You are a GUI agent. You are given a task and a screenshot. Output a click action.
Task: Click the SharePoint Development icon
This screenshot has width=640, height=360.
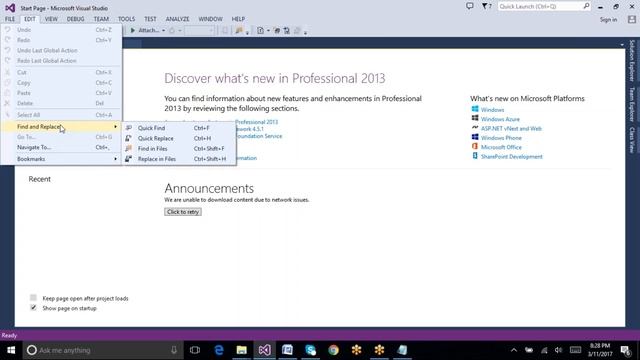(475, 156)
